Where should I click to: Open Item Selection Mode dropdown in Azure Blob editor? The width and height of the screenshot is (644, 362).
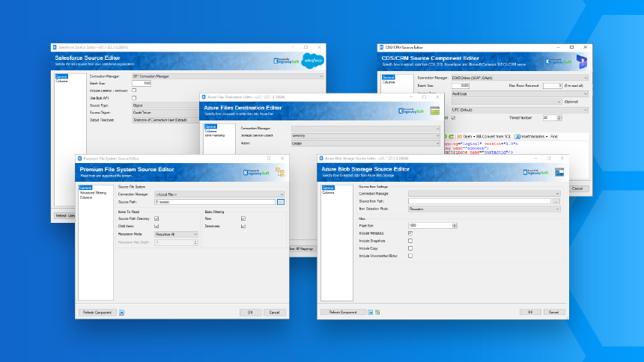(484, 209)
